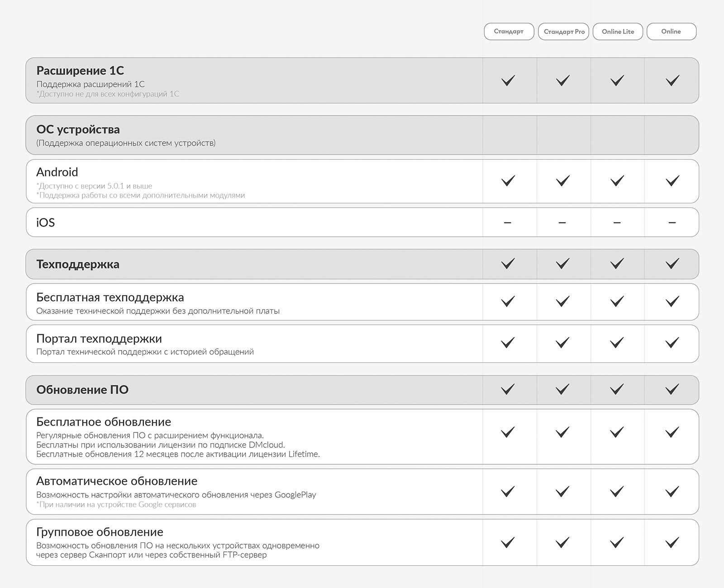Click the Android row title
724x588 pixels.
pos(57,172)
